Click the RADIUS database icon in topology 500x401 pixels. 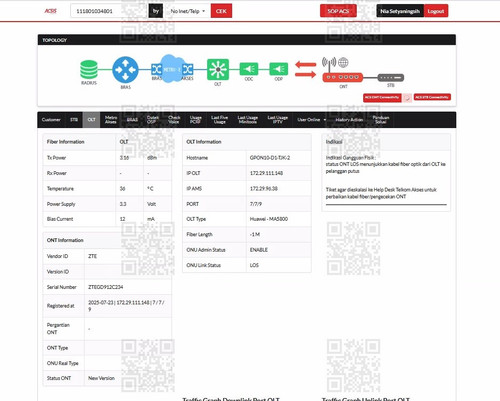tap(89, 70)
